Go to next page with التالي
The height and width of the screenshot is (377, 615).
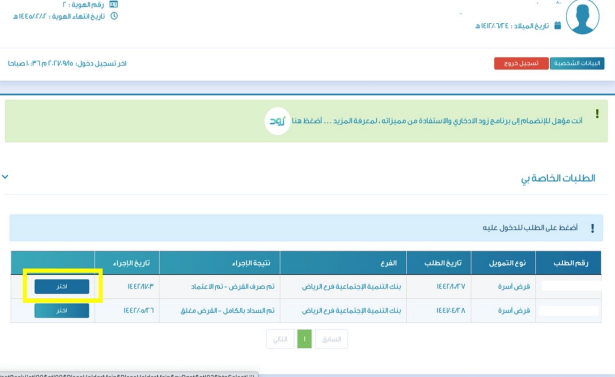(280, 339)
